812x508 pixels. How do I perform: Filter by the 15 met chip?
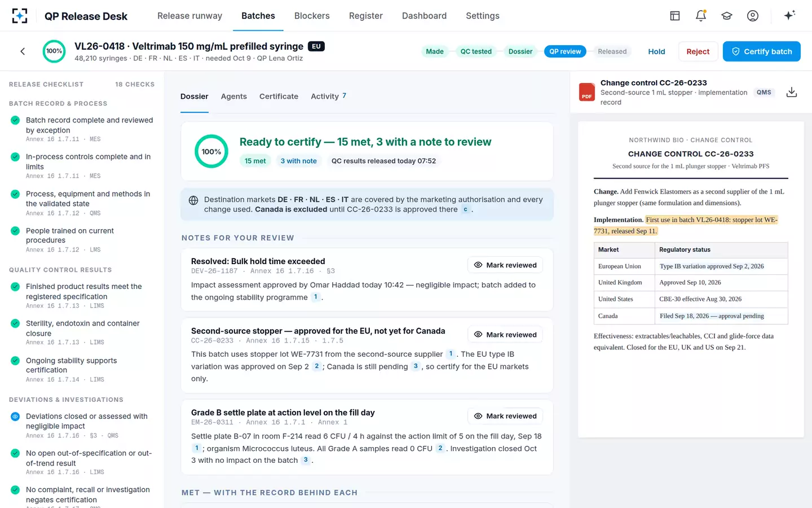pyautogui.click(x=255, y=161)
